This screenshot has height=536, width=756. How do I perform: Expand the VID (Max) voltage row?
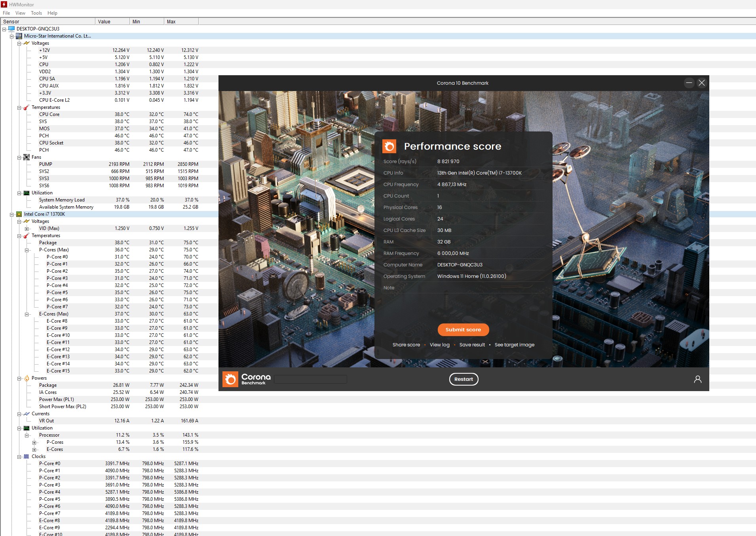pyautogui.click(x=27, y=228)
